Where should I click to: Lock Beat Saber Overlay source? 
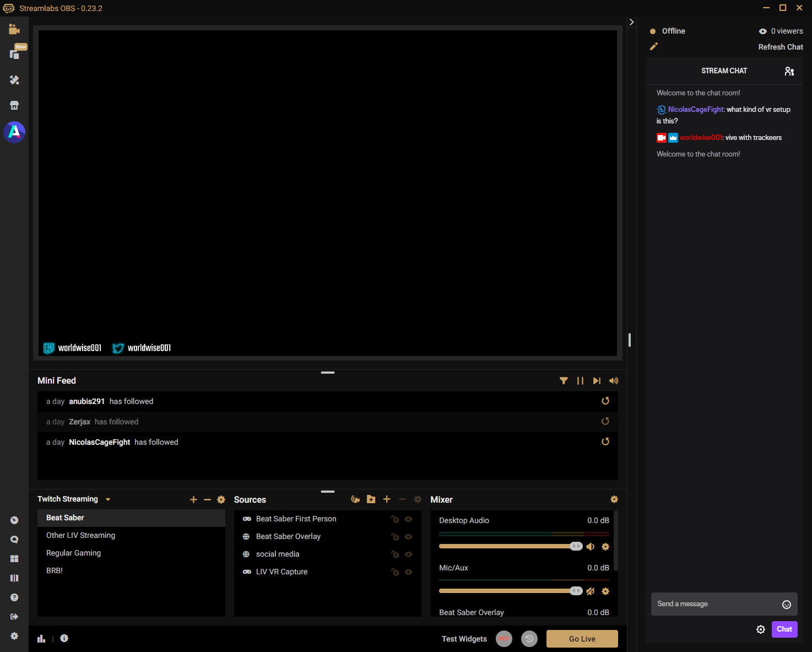coord(395,537)
